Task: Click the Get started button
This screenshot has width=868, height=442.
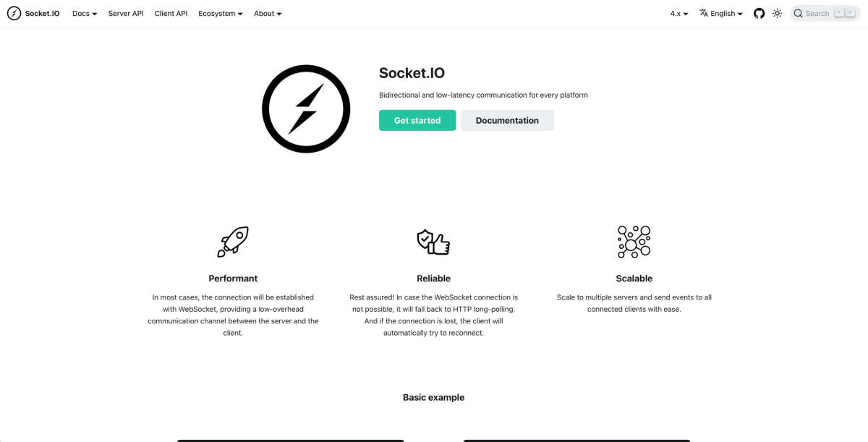Action: coord(417,120)
